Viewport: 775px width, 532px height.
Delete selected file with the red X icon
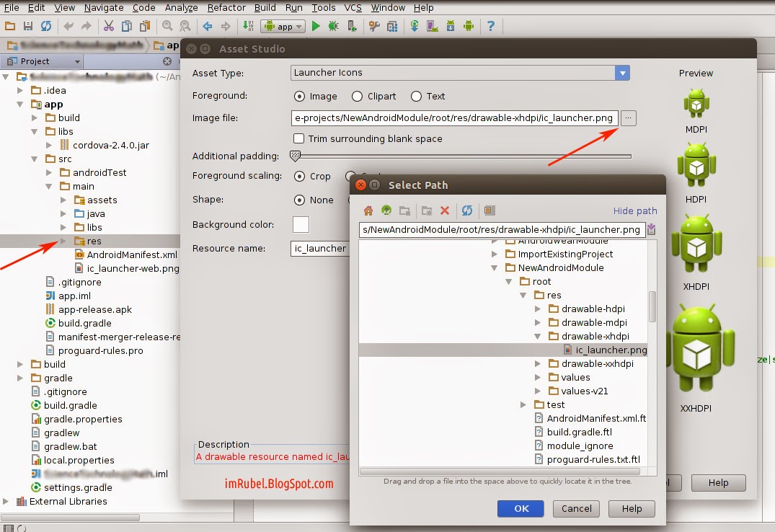[x=443, y=210]
